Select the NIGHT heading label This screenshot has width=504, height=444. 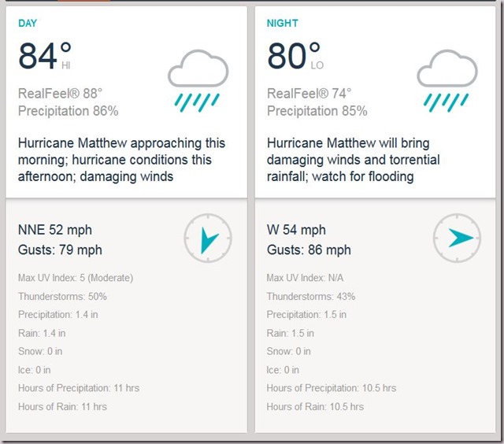pyautogui.click(x=283, y=23)
